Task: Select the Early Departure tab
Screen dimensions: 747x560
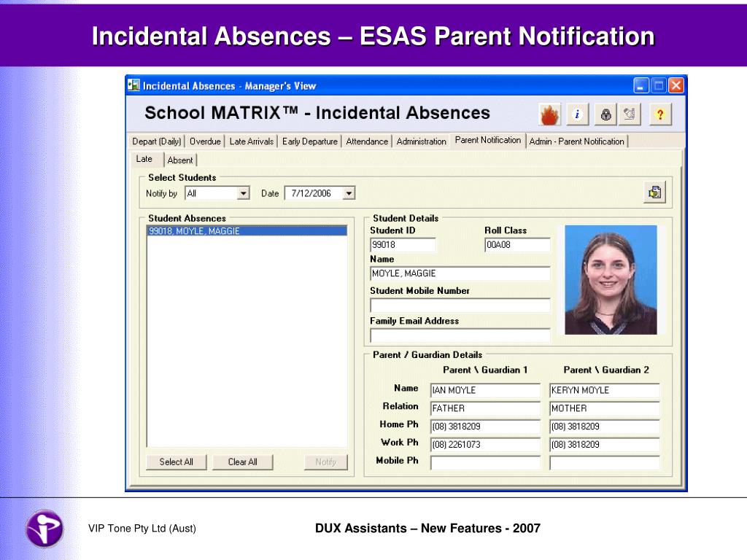Action: point(309,141)
